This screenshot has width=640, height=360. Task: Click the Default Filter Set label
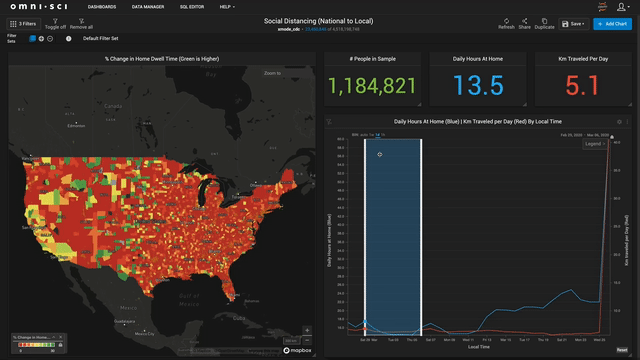pos(100,38)
